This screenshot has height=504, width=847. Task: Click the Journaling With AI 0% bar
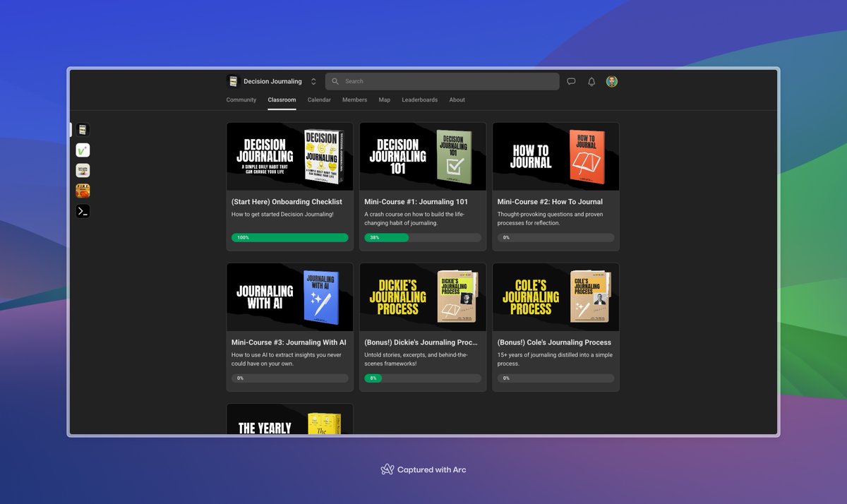click(289, 378)
